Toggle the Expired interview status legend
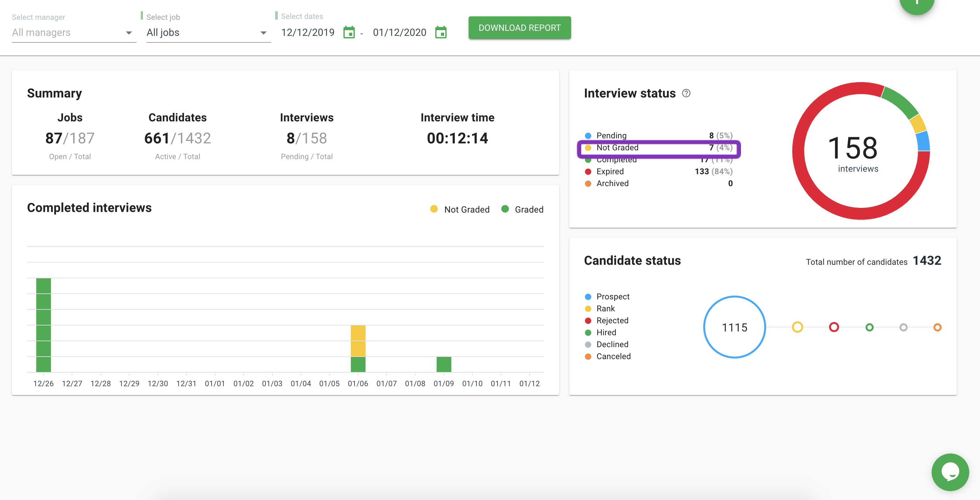This screenshot has height=500, width=980. point(610,172)
